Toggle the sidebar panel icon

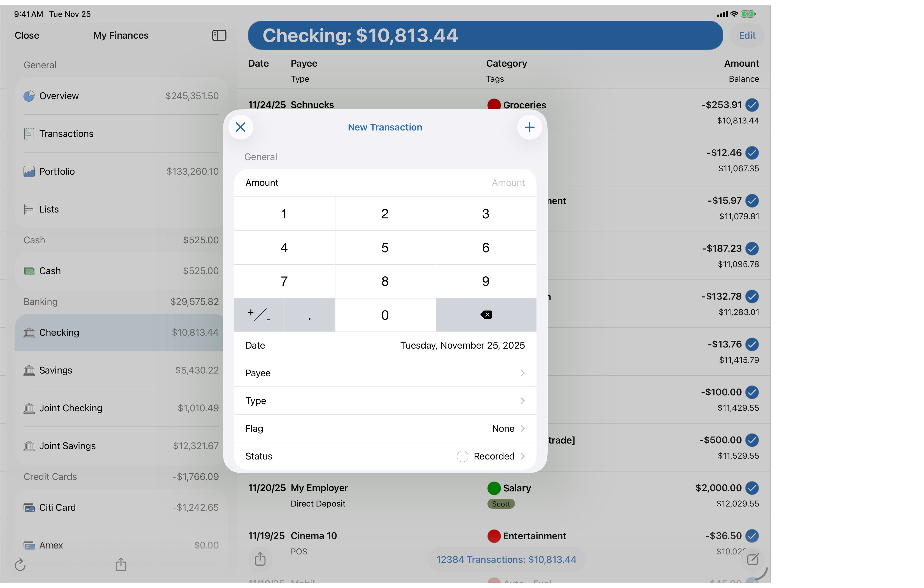point(219,35)
